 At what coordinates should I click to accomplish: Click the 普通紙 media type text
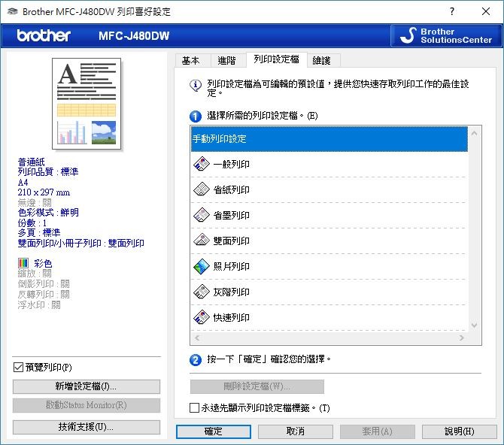pos(31,162)
